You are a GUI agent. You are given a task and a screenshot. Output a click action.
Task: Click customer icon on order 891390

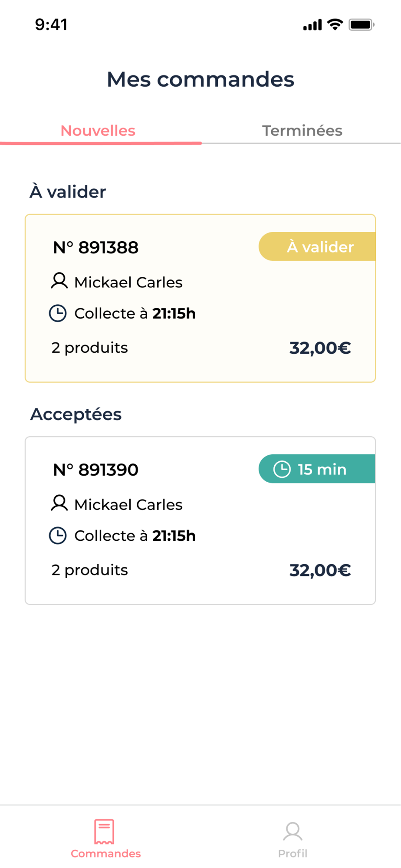pyautogui.click(x=59, y=503)
